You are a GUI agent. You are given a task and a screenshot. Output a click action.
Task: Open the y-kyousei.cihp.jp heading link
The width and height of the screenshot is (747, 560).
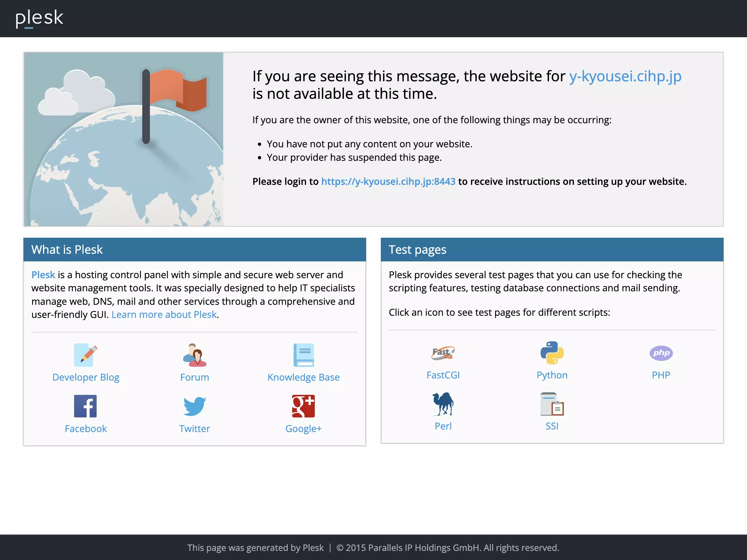tap(625, 76)
